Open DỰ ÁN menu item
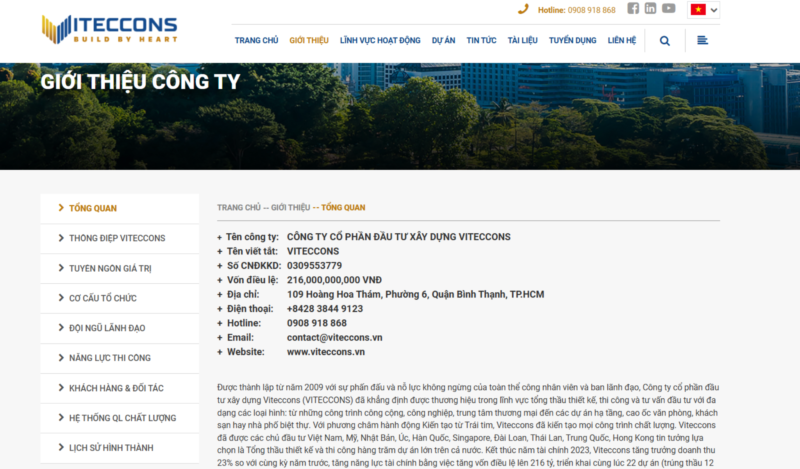This screenshot has height=469, width=800. pyautogui.click(x=443, y=40)
